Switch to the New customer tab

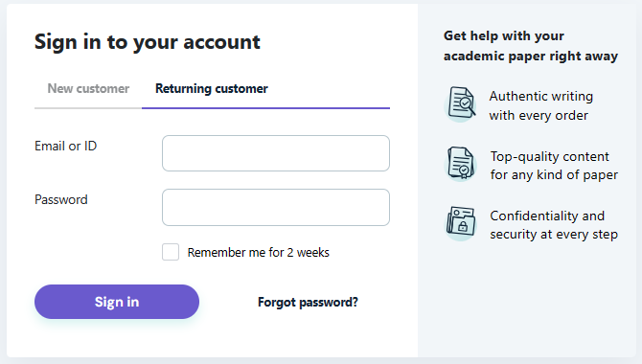tap(88, 88)
